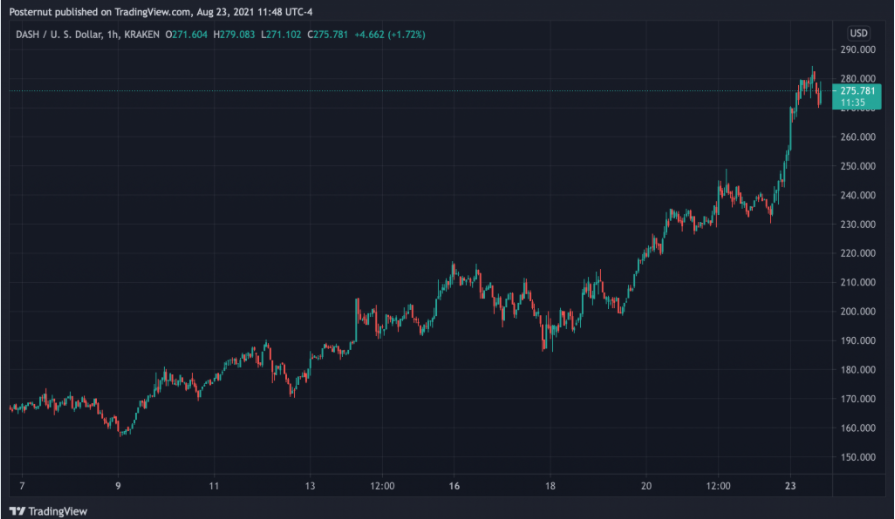Click the DASH / U. S. Dollar symbol title

coord(58,34)
